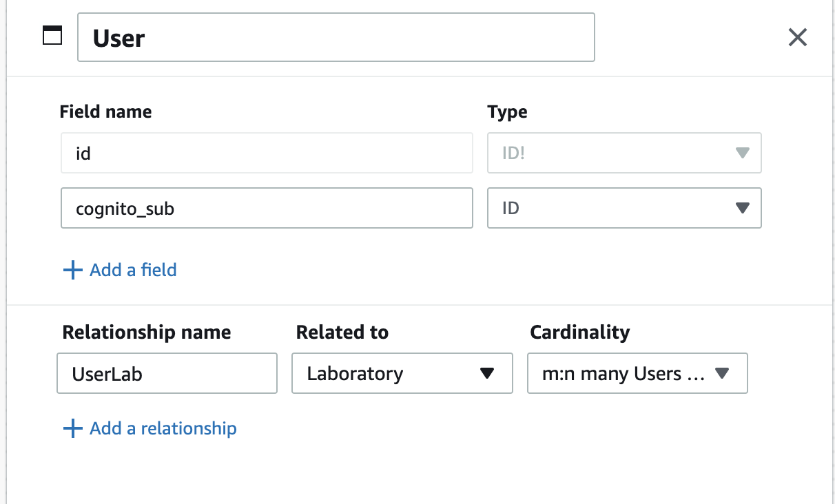Add a field to the User model
The height and width of the screenshot is (504, 835).
click(x=119, y=270)
